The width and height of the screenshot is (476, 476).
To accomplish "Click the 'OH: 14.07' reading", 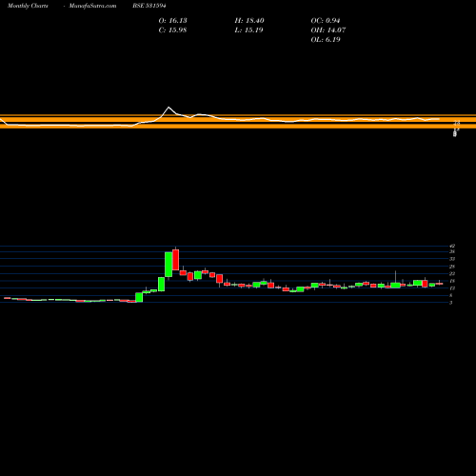I will 328,30.
